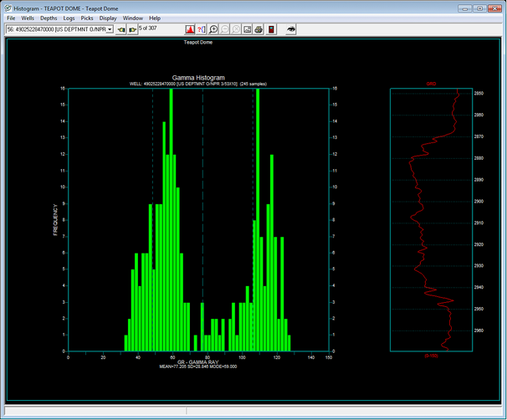Open the File menu
Screen dimensions: 507x420
point(11,18)
